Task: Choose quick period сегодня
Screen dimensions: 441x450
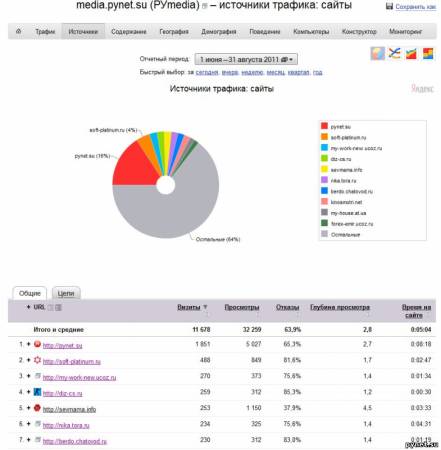Action: [207, 72]
